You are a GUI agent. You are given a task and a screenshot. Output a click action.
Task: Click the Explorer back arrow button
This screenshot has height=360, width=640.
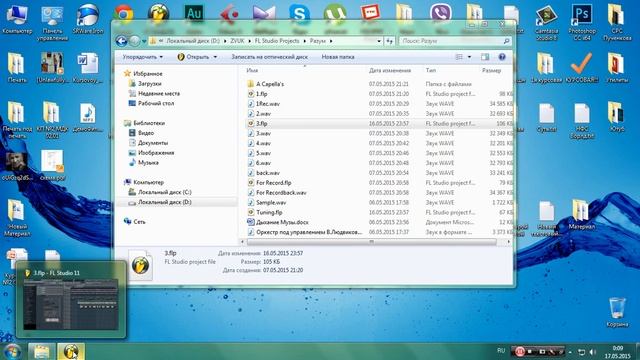click(121, 41)
